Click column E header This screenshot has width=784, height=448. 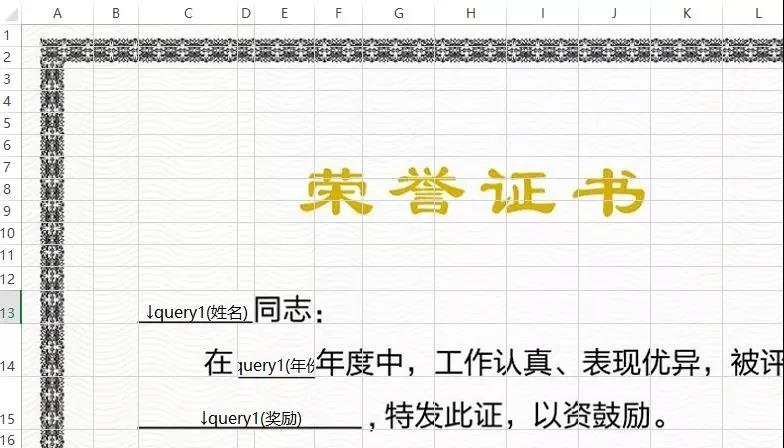point(284,12)
